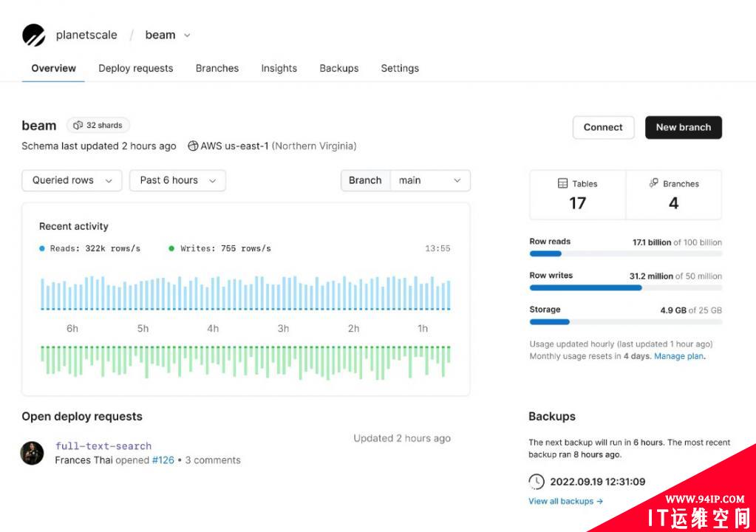Open the main branch selector dropdown
This screenshot has height=532, width=756.
[429, 180]
